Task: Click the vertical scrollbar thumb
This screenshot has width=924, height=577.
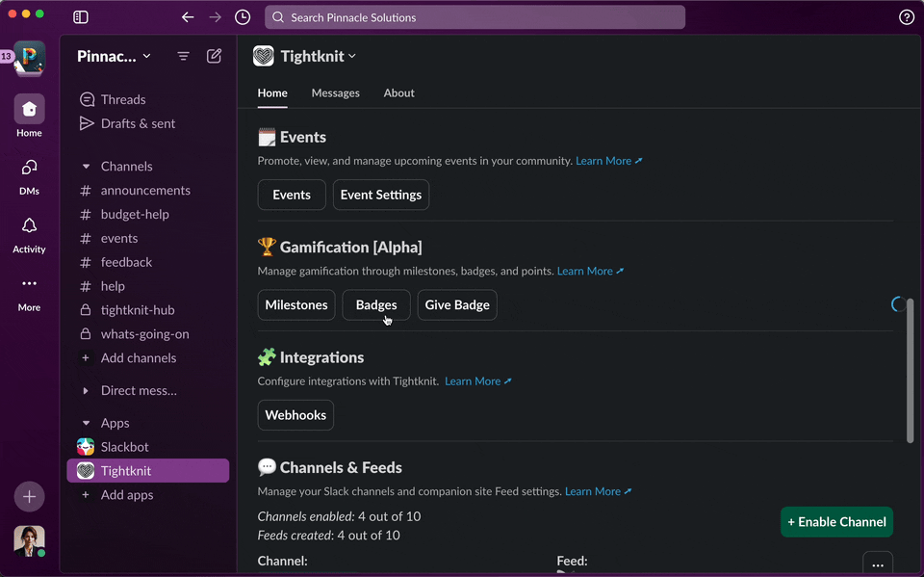Action: (x=910, y=371)
